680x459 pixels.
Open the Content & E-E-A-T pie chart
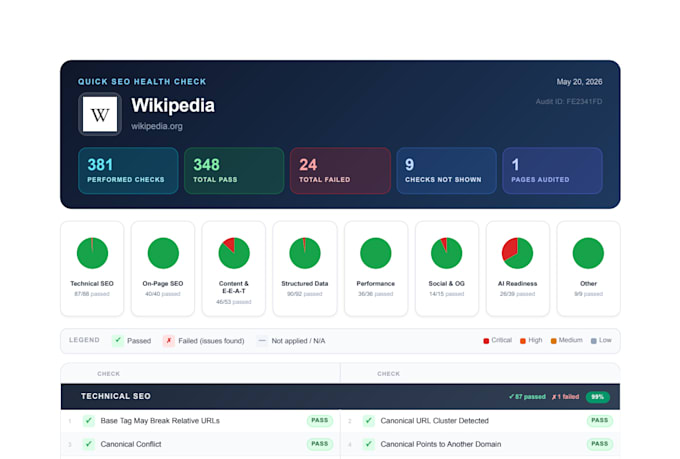coord(234,253)
